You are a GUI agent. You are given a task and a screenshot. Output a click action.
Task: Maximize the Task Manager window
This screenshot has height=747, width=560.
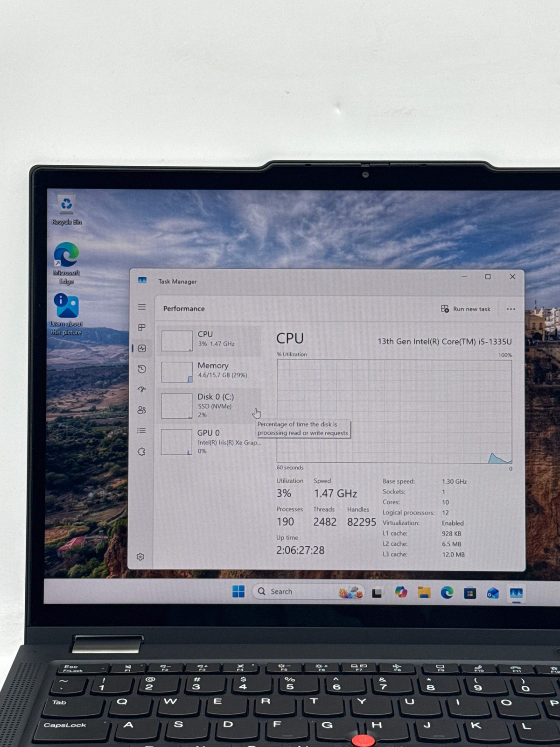tap(488, 277)
